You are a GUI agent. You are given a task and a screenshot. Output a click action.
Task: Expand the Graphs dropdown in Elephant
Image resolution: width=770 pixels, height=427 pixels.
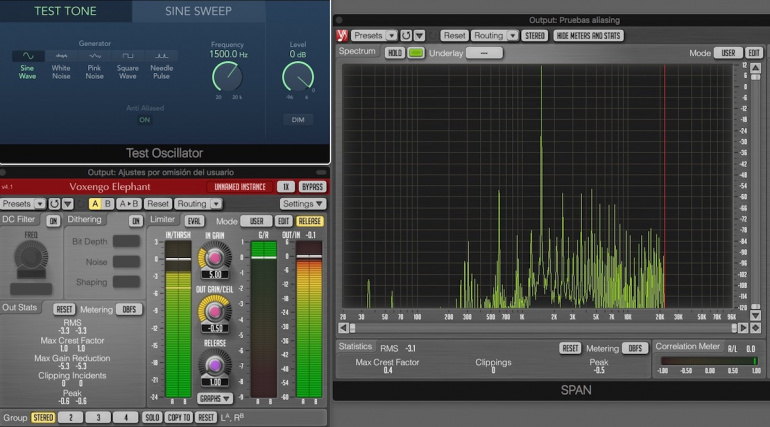(x=214, y=398)
